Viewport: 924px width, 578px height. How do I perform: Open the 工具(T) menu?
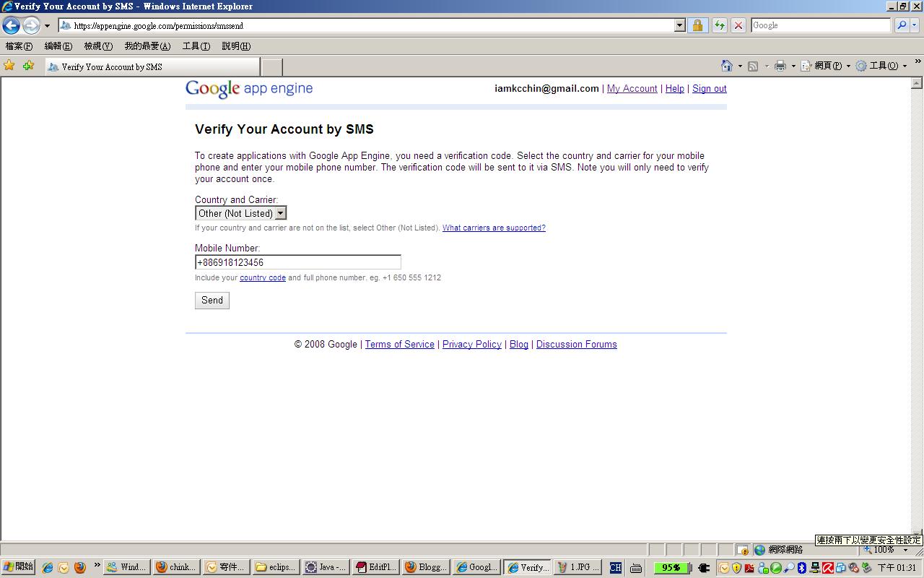point(196,46)
